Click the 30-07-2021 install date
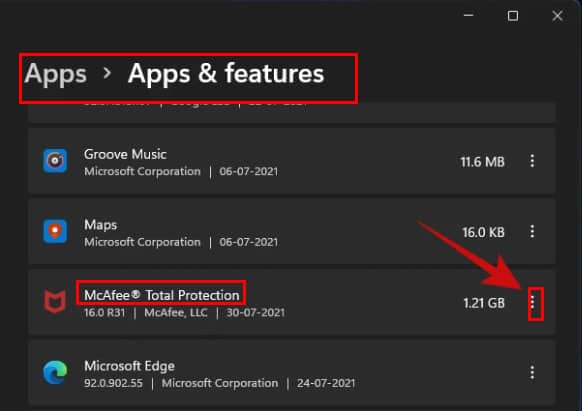The width and height of the screenshot is (582, 411). [256, 313]
